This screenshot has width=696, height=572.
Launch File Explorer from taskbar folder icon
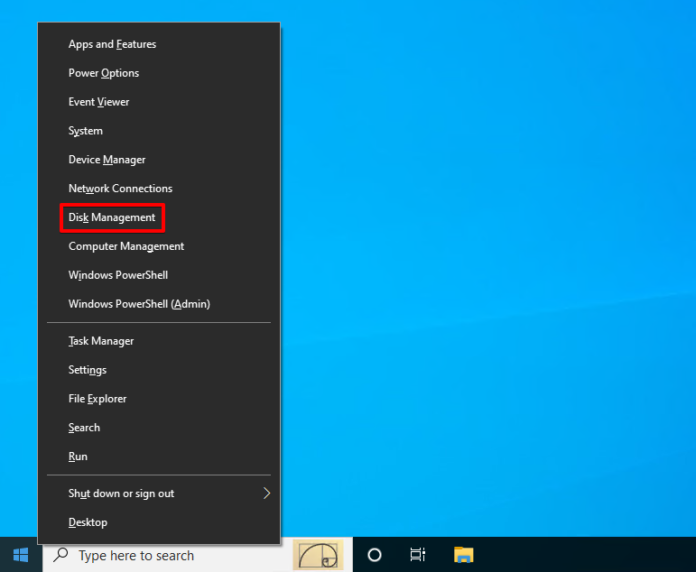click(463, 555)
